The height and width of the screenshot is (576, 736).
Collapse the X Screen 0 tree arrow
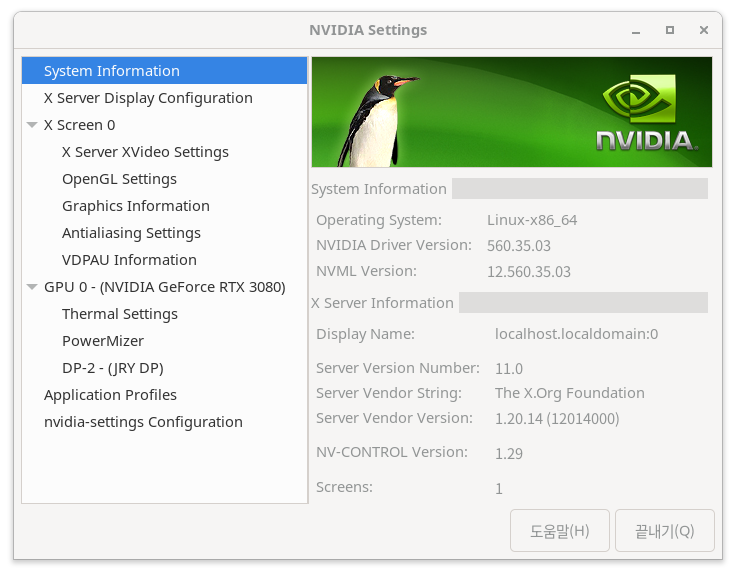[32, 125]
